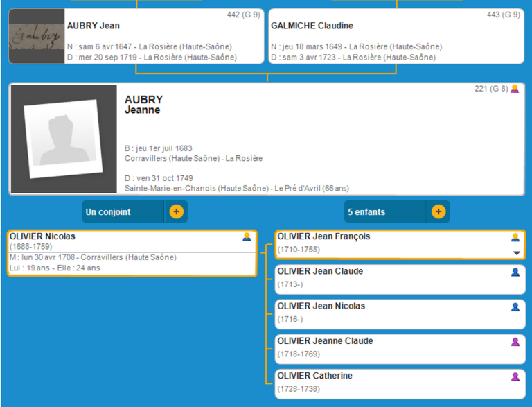Expand dropdown arrow on Jean François card
532x407 pixels.
pos(516,253)
